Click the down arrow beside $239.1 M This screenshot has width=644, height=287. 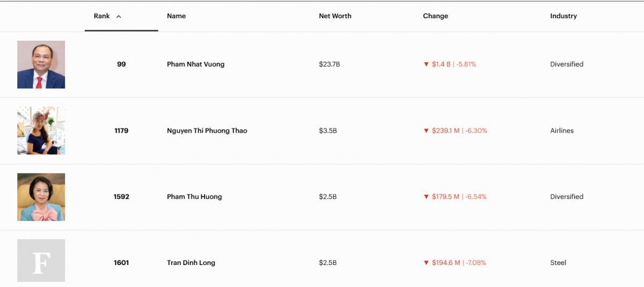426,131
